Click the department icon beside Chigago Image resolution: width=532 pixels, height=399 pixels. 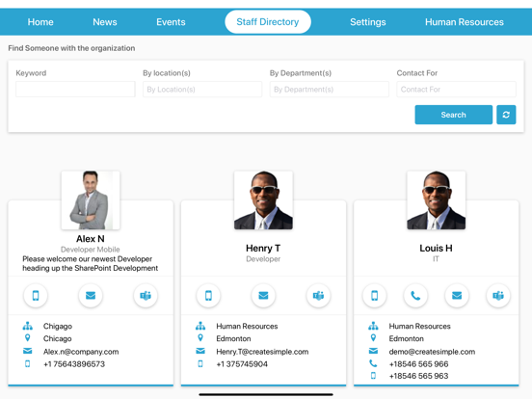(x=28, y=326)
